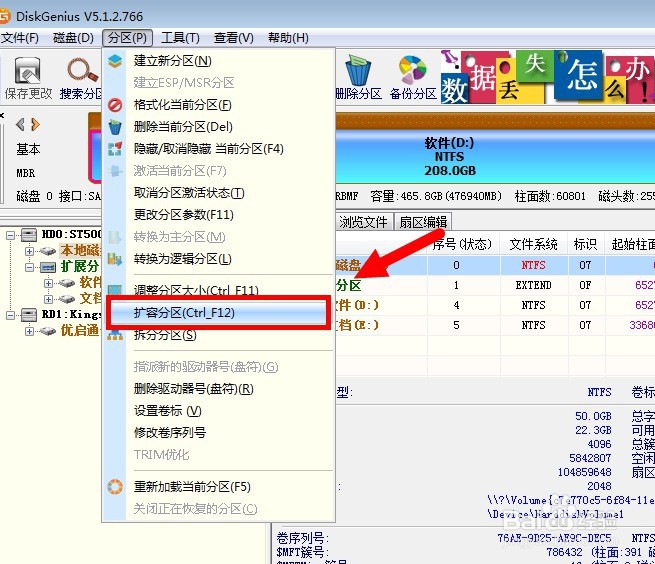This screenshot has width=655, height=564.
Task: Choose 格式化当前分区(F) menu entry
Action: pos(218,105)
